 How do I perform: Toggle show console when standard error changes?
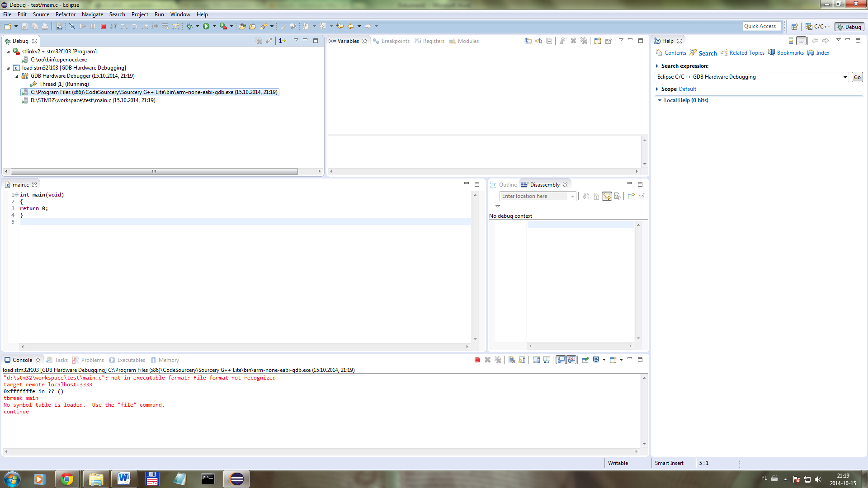[571, 360]
